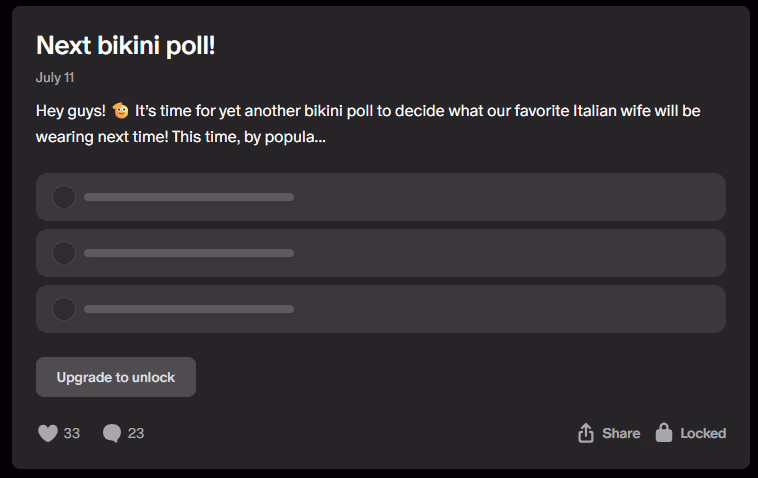The width and height of the screenshot is (758, 478).
Task: Click the July 11 post date
Action: tap(55, 77)
